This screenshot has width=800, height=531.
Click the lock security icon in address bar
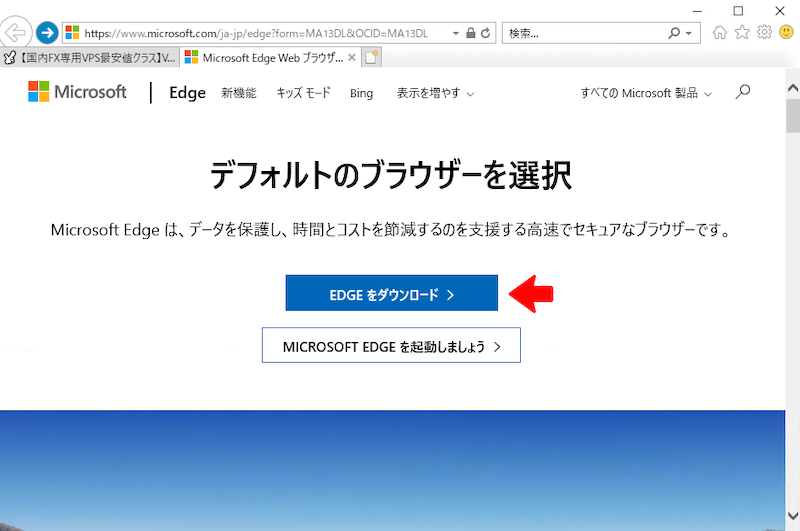[x=470, y=33]
